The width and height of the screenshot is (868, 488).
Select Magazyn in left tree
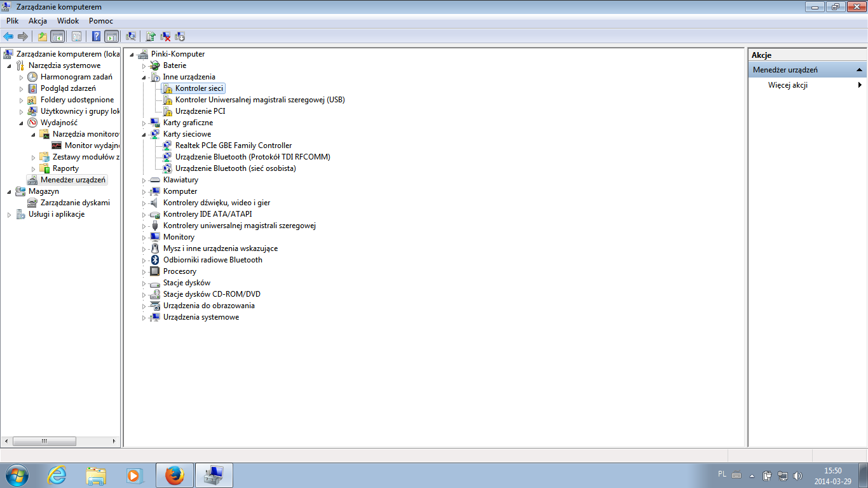(x=43, y=191)
